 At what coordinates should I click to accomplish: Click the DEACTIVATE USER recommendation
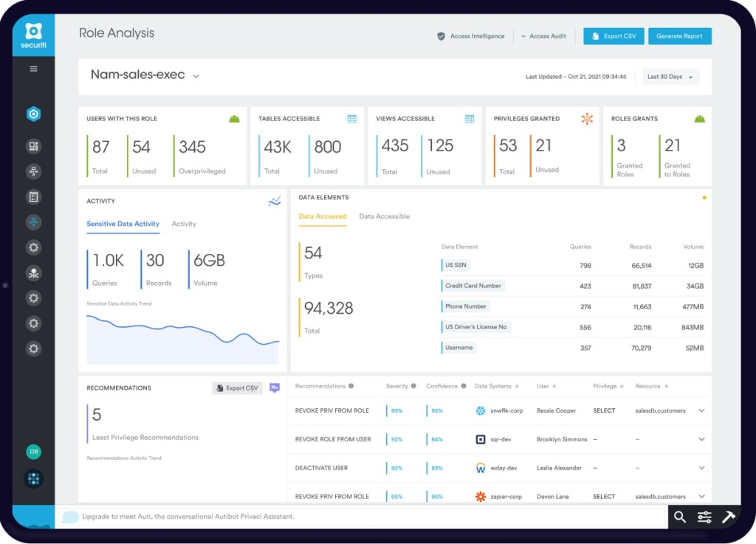click(321, 468)
